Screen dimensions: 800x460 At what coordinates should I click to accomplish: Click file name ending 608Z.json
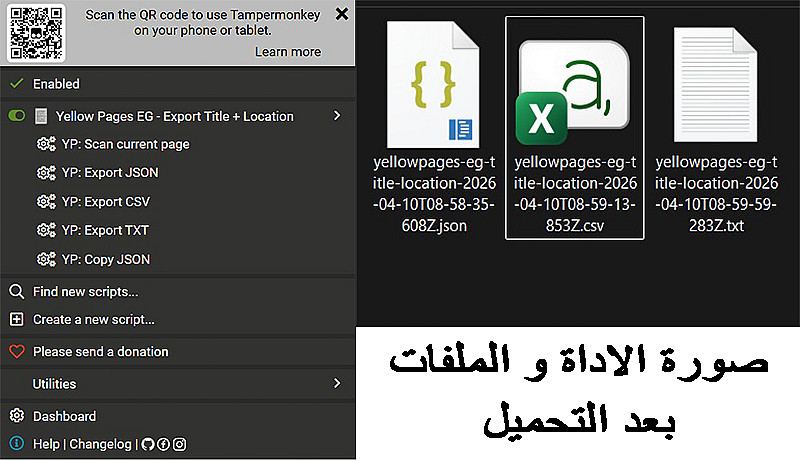click(x=434, y=194)
